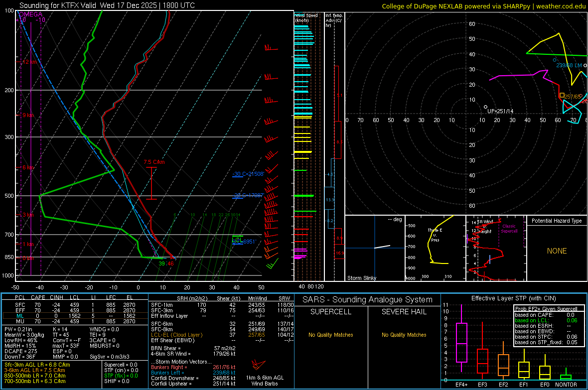Click the WNDG = 0.0 value

tap(104, 329)
